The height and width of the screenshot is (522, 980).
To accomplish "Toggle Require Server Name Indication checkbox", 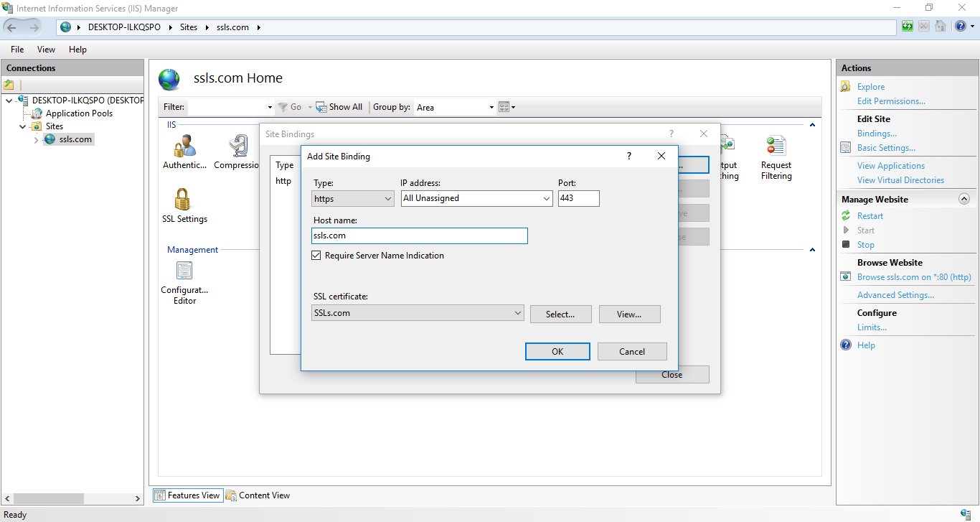I will coord(316,256).
